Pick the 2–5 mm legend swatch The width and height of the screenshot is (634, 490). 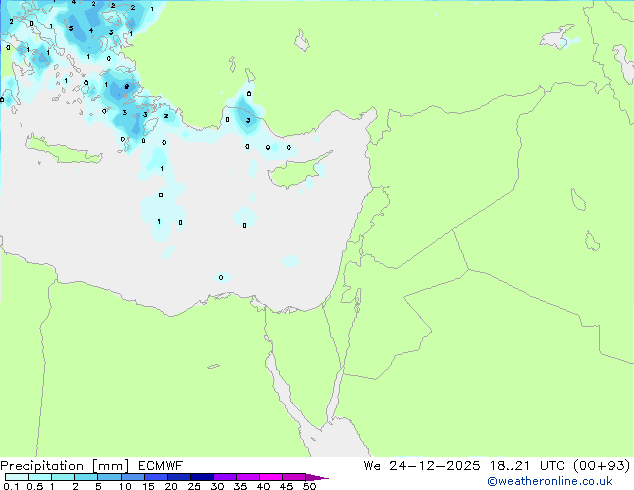click(86, 477)
